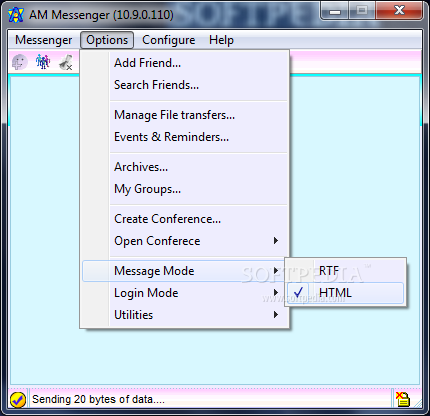This screenshot has height=416, width=430.
Task: Open Events & Reminders...
Action: (x=185, y=137)
